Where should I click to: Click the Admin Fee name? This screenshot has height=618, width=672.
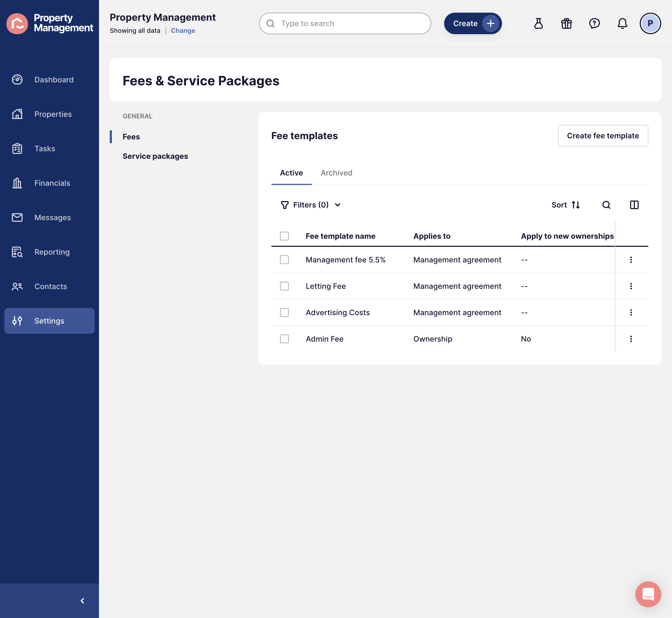point(325,339)
